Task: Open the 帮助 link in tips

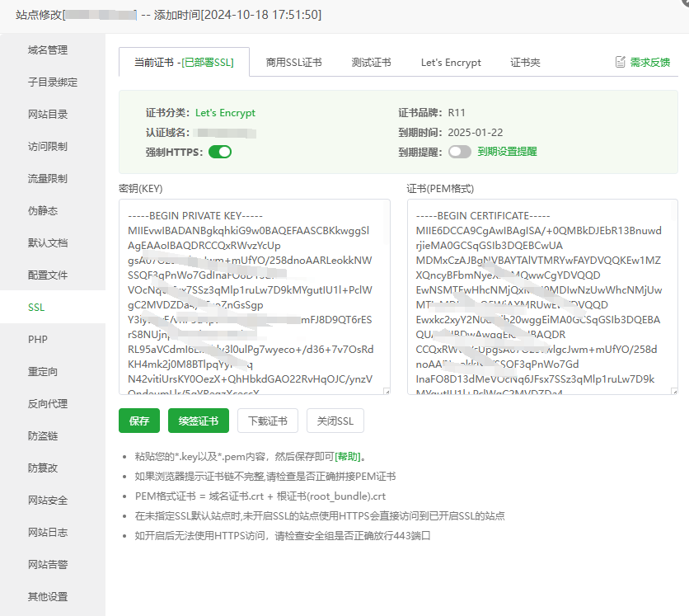Action: click(348, 456)
